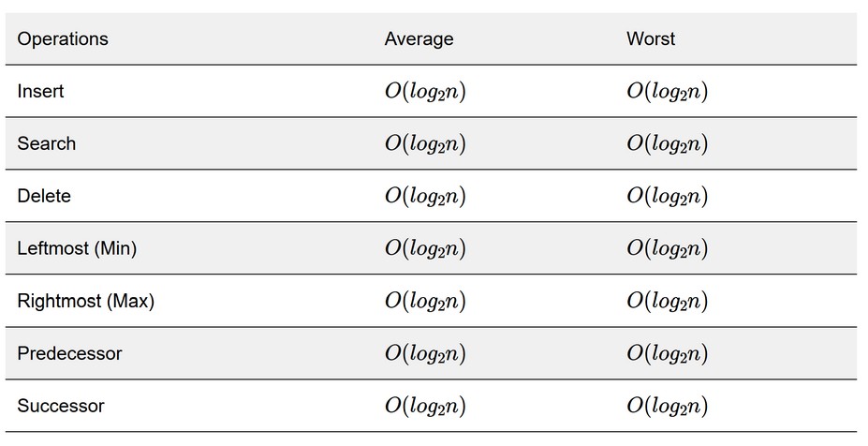Click Insert's worst-case complexity formula

coord(667,92)
